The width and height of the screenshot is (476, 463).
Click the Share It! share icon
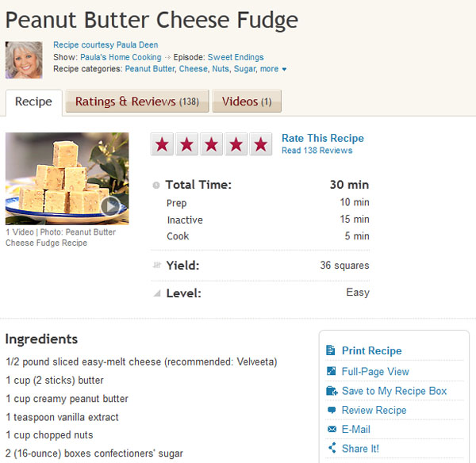(x=332, y=448)
